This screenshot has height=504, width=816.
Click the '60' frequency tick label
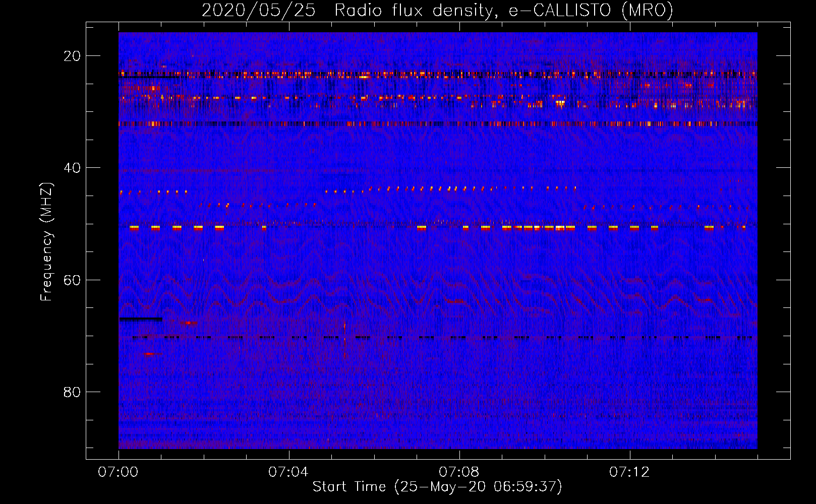click(72, 280)
